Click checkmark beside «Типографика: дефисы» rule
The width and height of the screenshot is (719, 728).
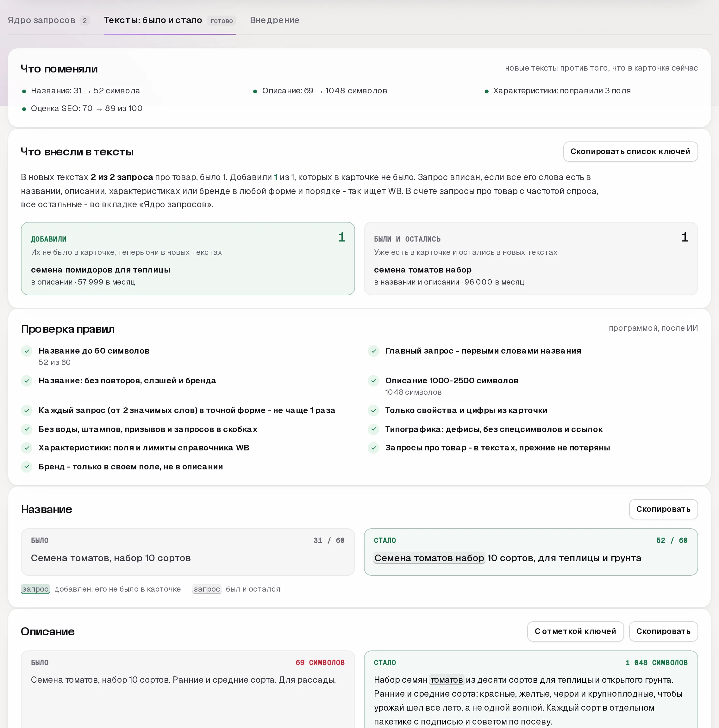click(373, 429)
